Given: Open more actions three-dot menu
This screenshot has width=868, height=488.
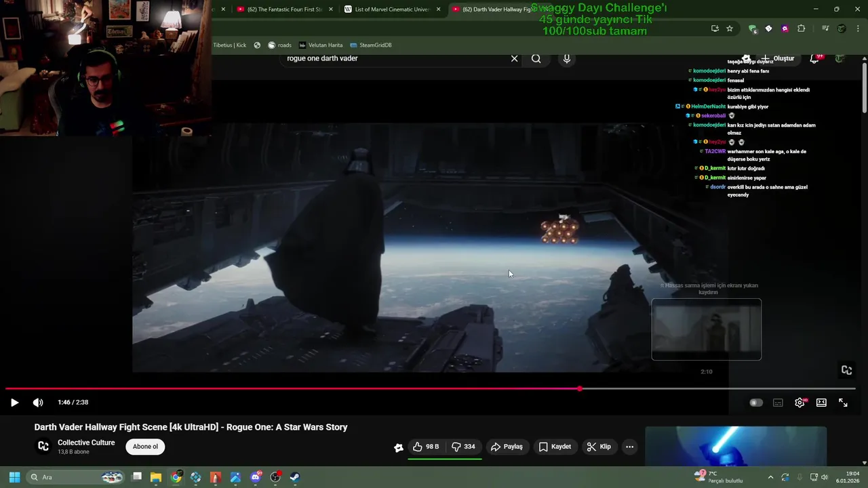Looking at the screenshot, I should point(629,447).
